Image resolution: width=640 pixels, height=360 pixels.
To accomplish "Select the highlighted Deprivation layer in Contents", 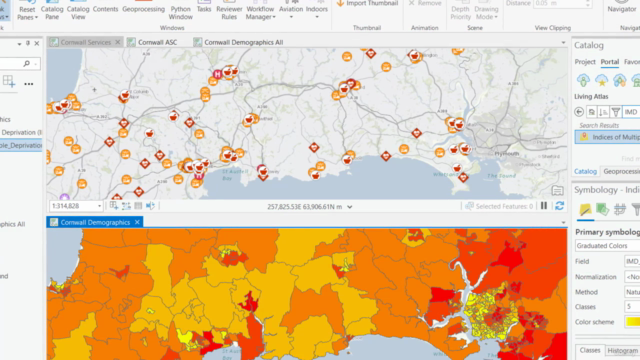I will tap(21, 145).
